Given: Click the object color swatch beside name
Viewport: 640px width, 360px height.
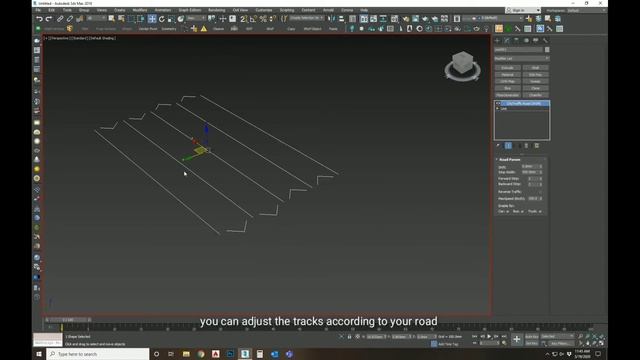Looking at the screenshot, I should [547, 50].
